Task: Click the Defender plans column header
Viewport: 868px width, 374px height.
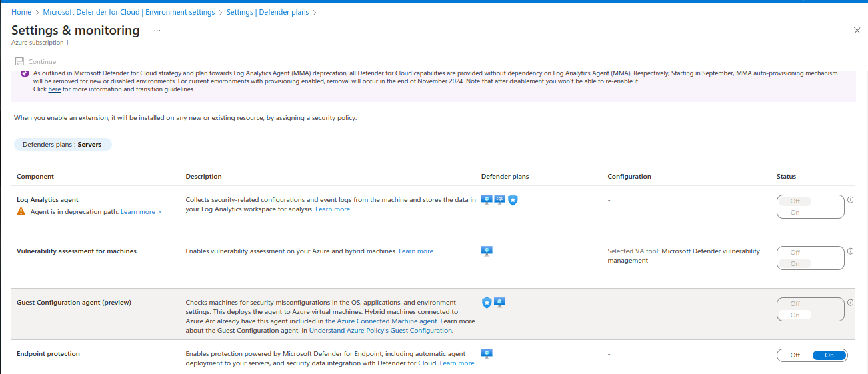Action: pyautogui.click(x=505, y=177)
